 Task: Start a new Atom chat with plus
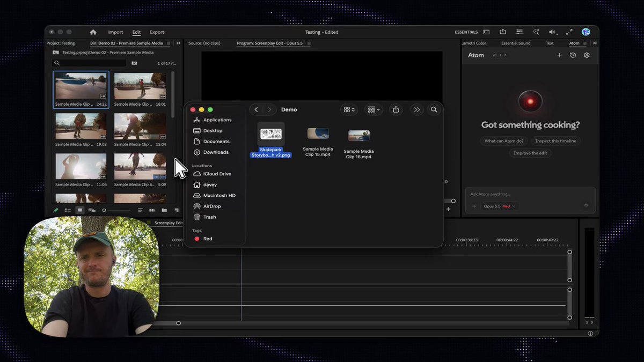(559, 55)
